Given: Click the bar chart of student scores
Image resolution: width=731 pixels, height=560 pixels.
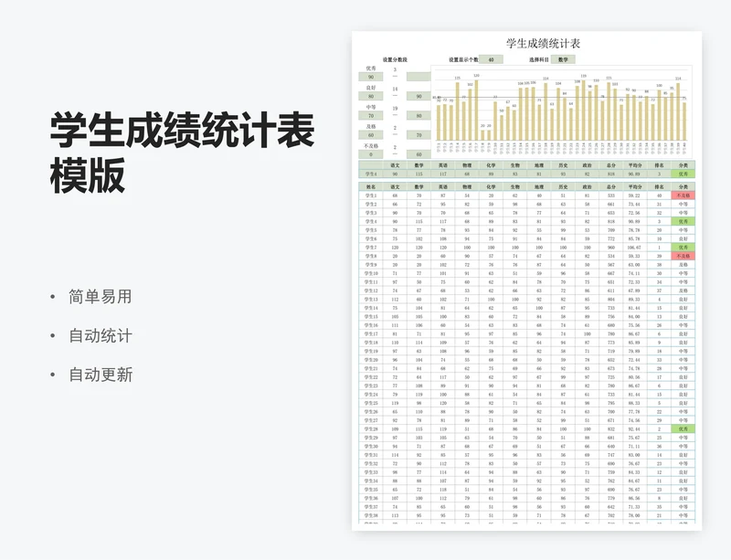Looking at the screenshot, I should [x=561, y=111].
